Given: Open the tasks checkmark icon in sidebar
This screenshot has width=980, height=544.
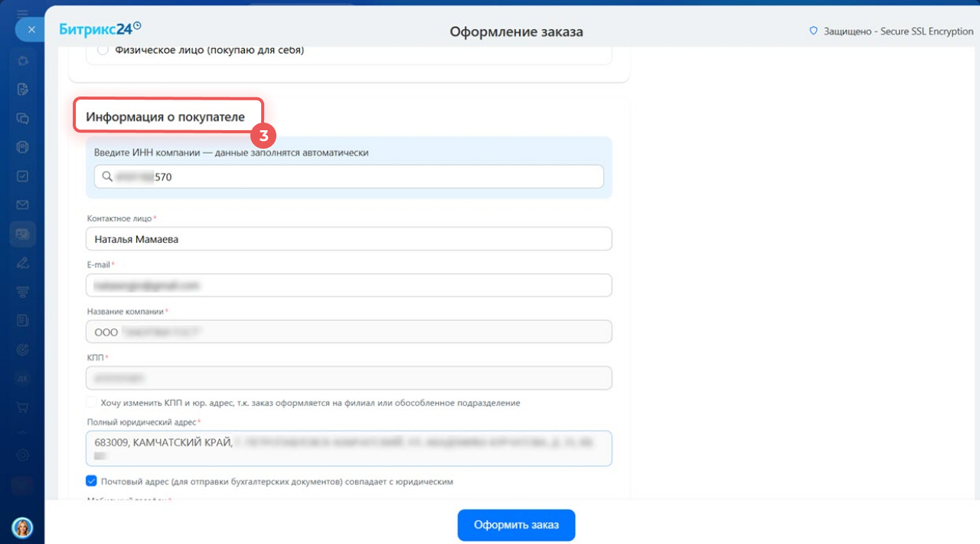Looking at the screenshot, I should pos(23,176).
